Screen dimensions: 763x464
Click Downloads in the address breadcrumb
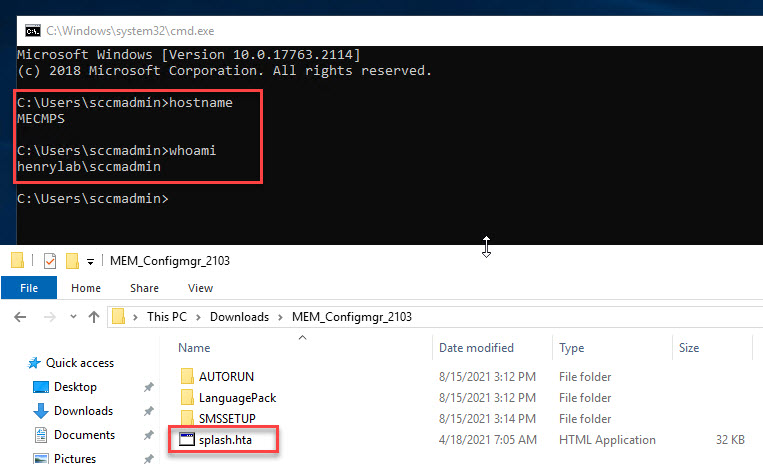[239, 317]
